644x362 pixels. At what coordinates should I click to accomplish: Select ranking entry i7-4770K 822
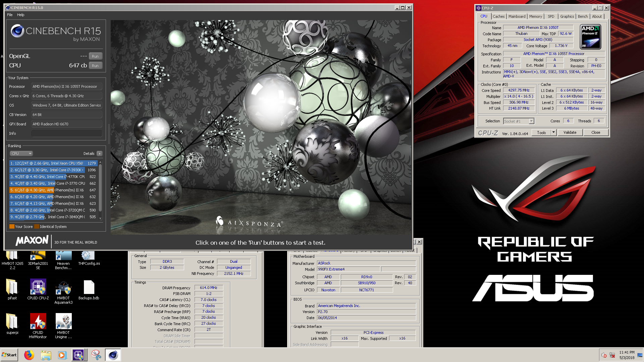pyautogui.click(x=53, y=177)
